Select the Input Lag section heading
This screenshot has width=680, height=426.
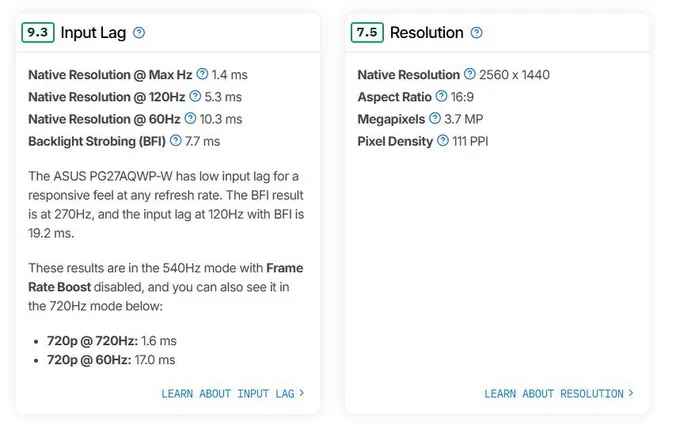[x=93, y=33]
